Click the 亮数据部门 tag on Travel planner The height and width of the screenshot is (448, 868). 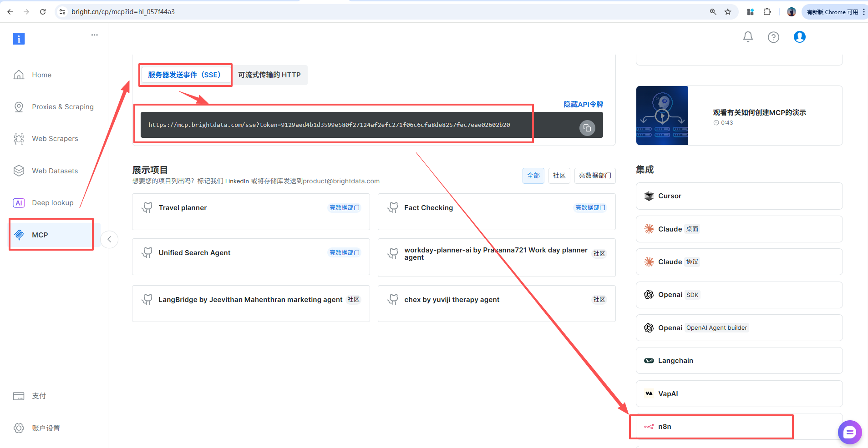coord(345,207)
